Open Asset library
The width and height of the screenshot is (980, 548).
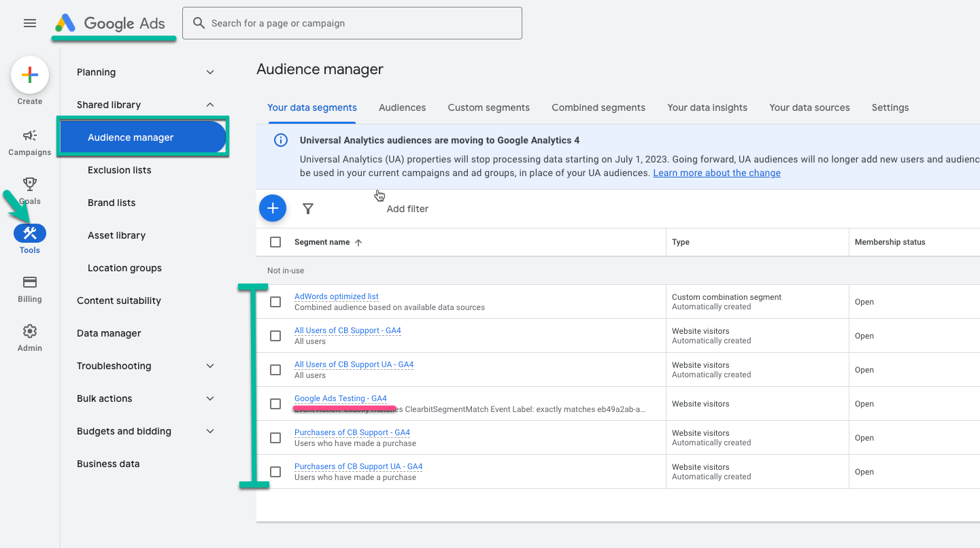pos(116,235)
